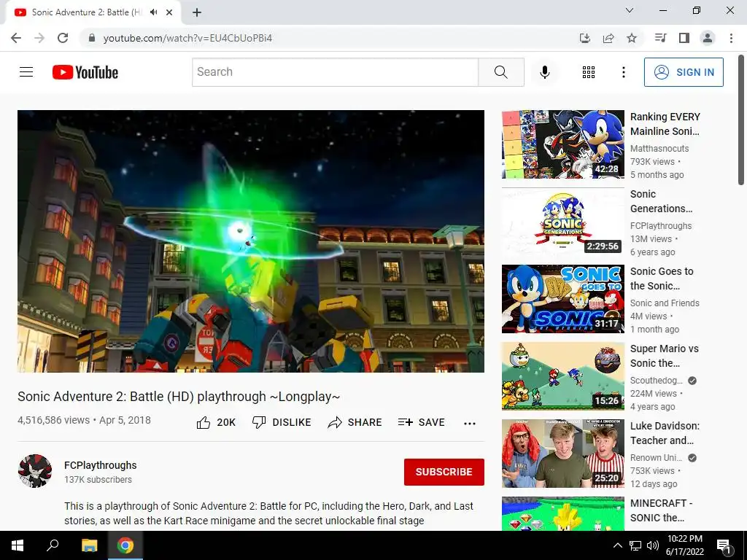Click the Renown Uni... channel name
This screenshot has width=747, height=560.
click(656, 458)
